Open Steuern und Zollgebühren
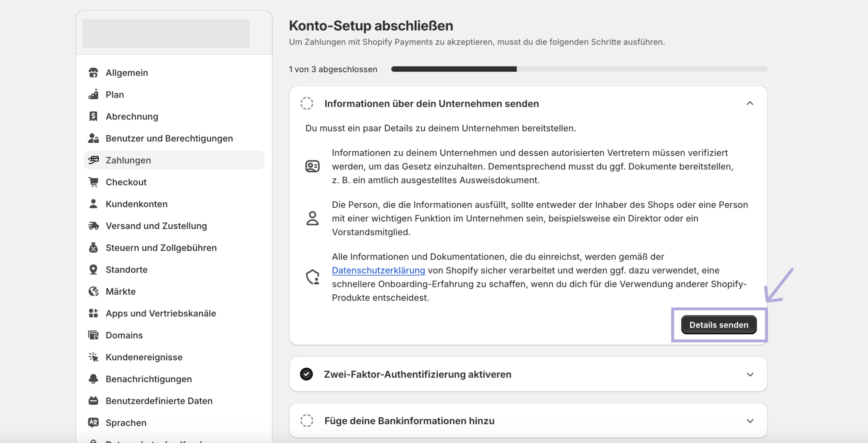 tap(174, 248)
